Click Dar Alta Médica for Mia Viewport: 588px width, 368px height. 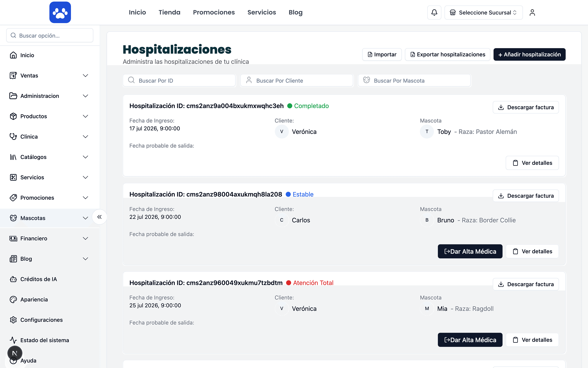(470, 340)
